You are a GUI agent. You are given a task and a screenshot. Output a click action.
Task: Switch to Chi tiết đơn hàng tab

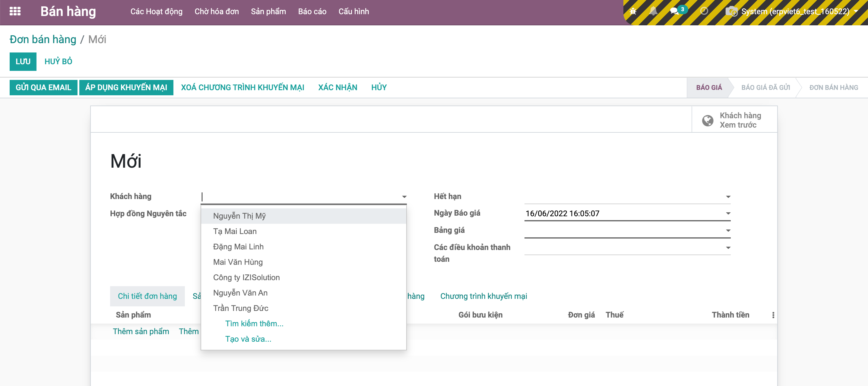pyautogui.click(x=147, y=296)
